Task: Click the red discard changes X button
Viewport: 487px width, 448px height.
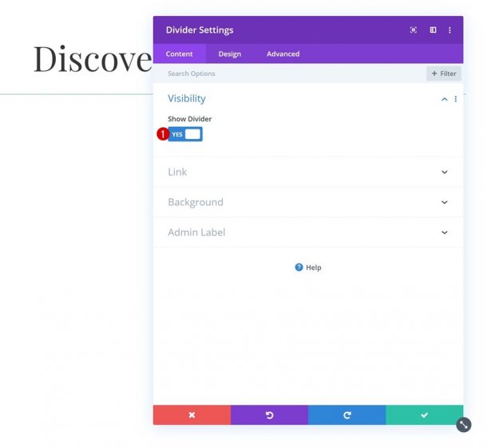Action: (192, 415)
